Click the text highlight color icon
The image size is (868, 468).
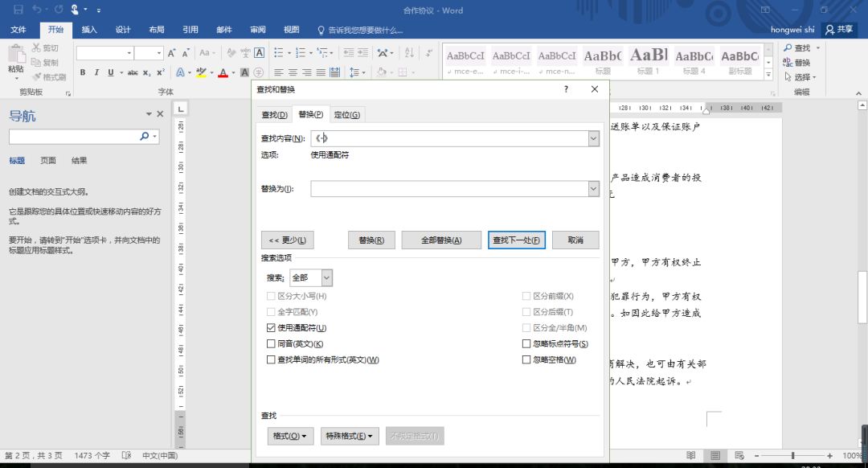point(202,73)
